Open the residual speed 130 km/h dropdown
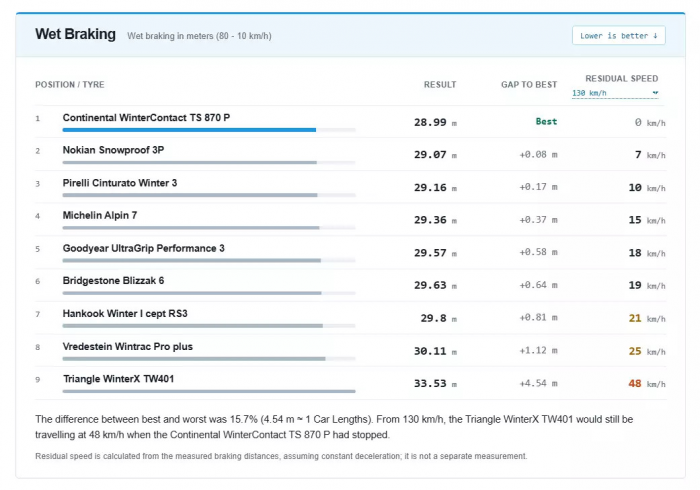 click(x=615, y=93)
